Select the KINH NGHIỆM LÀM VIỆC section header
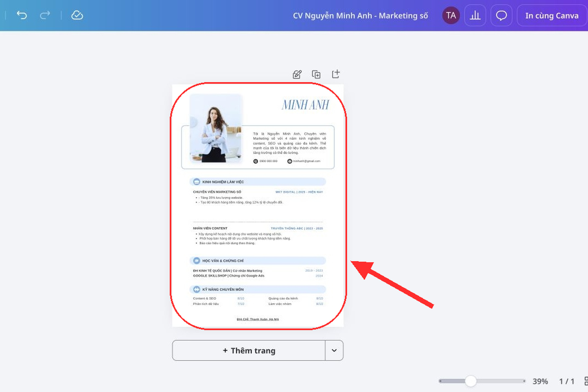Image resolution: width=588 pixels, height=392 pixels. point(258,182)
